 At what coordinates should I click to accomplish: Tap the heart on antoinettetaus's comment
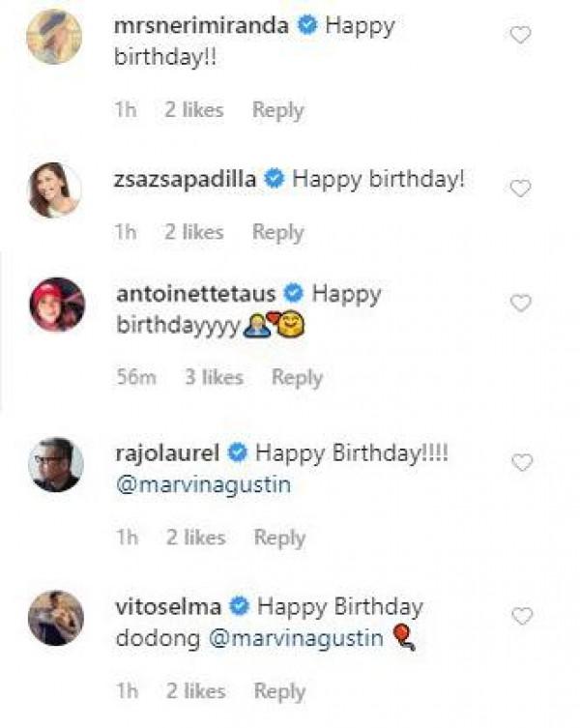pos(520,304)
